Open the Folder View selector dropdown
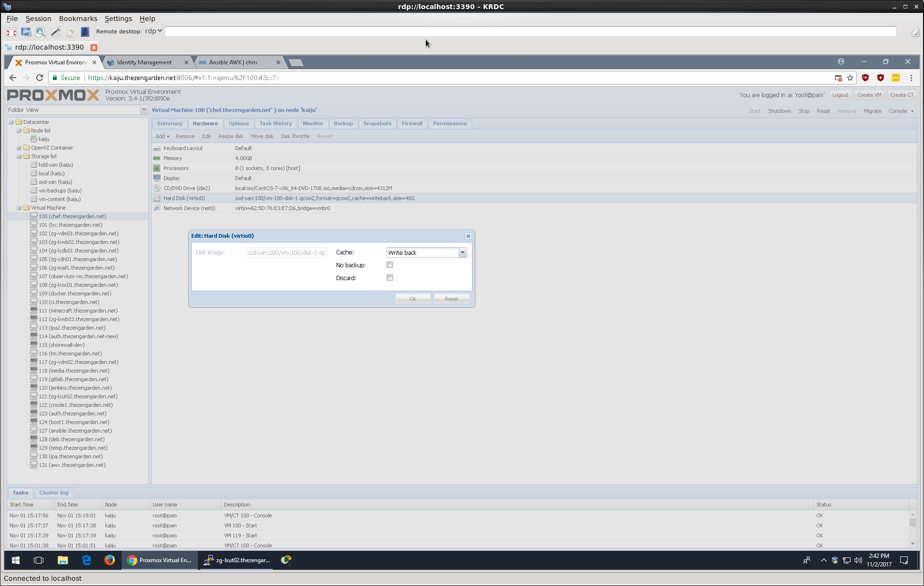Viewport: 924px width, 586px height. (x=144, y=110)
